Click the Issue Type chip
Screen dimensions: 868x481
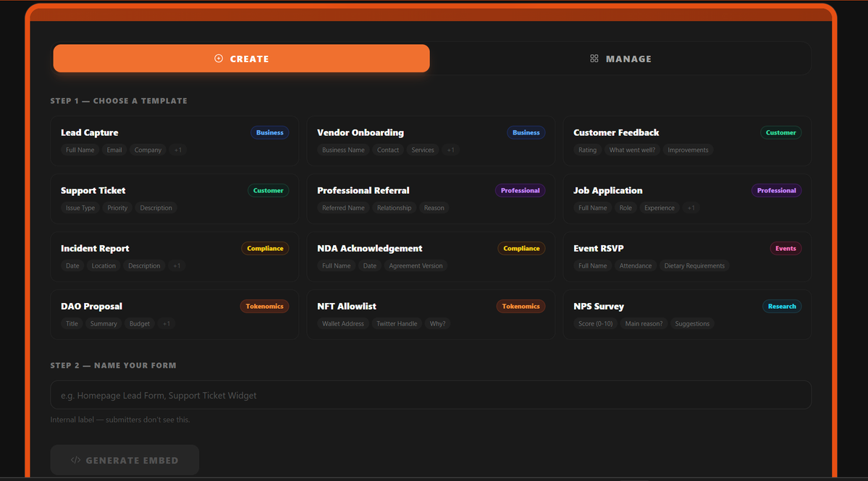click(80, 208)
